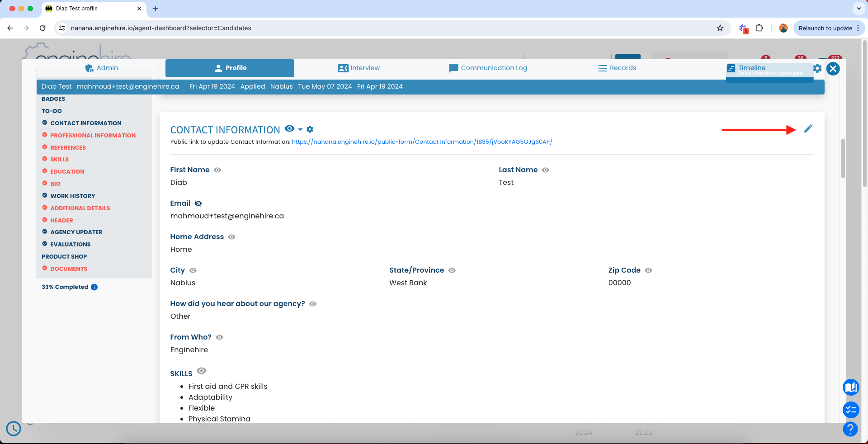Image resolution: width=868 pixels, height=444 pixels.
Task: Open Chrome profile avatar
Action: click(x=783, y=28)
